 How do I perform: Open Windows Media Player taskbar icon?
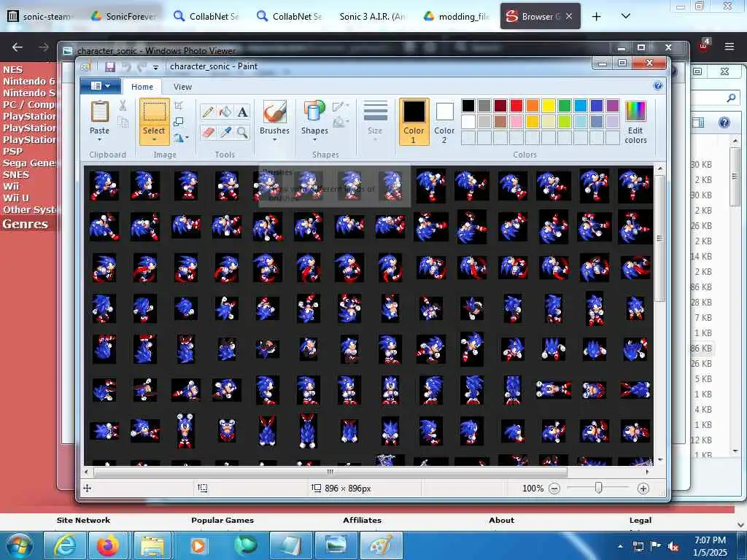tap(198, 545)
